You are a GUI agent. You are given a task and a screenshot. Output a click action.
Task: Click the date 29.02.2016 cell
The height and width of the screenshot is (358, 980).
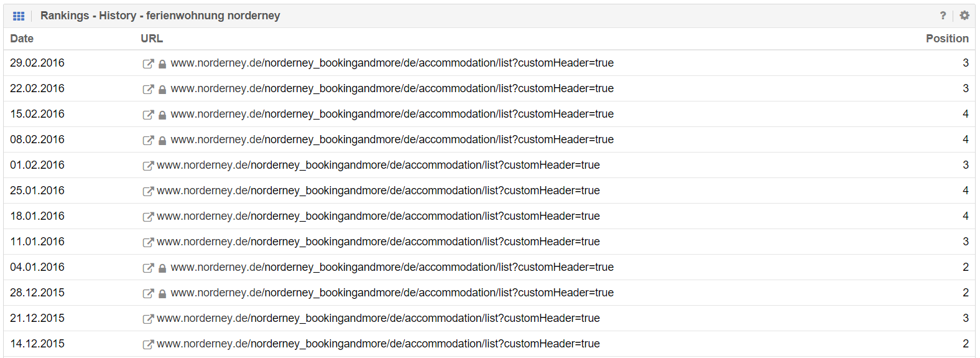[x=37, y=63]
